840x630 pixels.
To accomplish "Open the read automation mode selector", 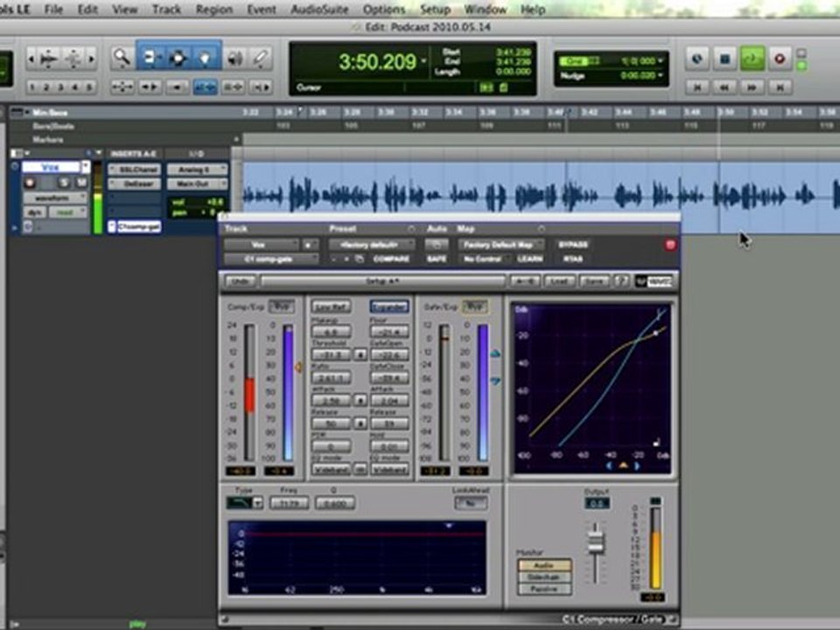I will pyautogui.click(x=68, y=212).
